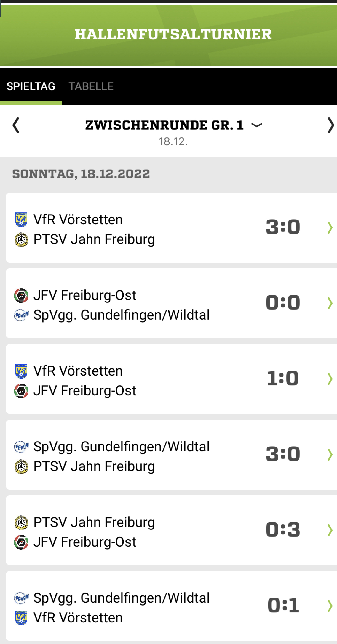Click PTSV Jahn Freiburg crest in first match
The width and height of the screenshot is (337, 644).
click(21, 240)
